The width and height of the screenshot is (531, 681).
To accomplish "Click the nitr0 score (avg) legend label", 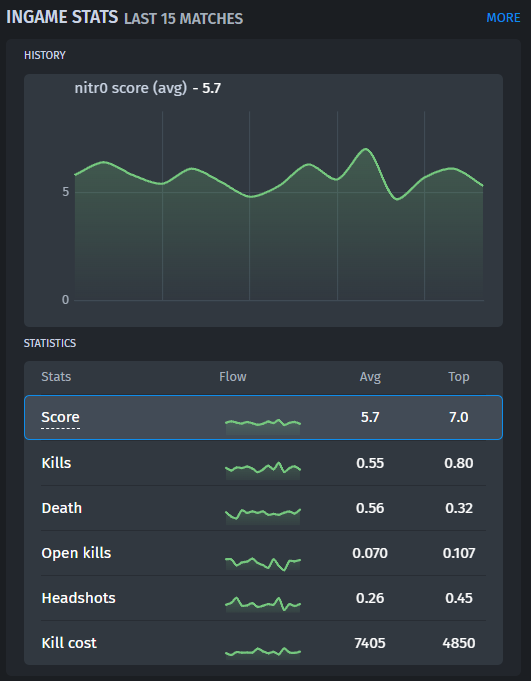I will pyautogui.click(x=131, y=88).
